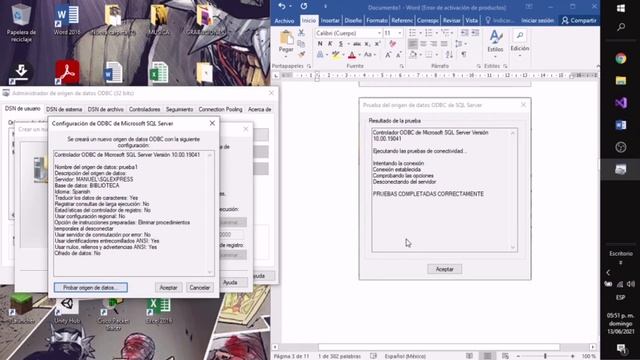Select the Format Painter brush icon
The image size is (640, 360).
tap(301, 54)
